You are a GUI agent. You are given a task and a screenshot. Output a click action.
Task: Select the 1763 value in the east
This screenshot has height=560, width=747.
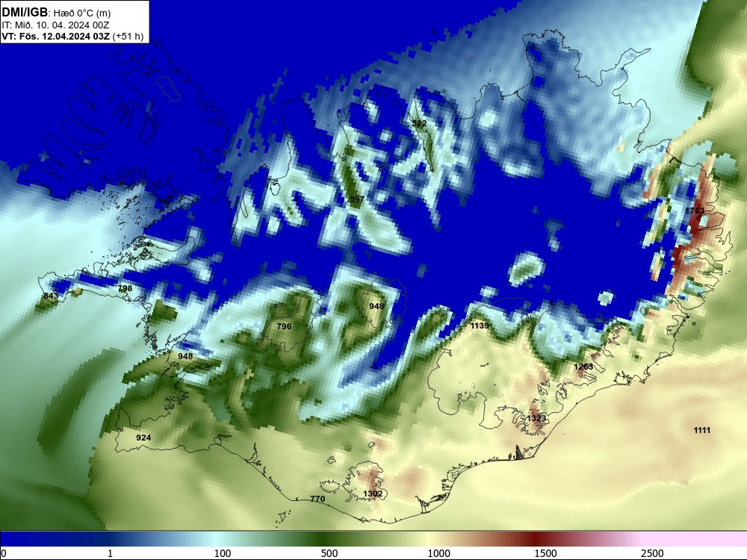point(695,211)
